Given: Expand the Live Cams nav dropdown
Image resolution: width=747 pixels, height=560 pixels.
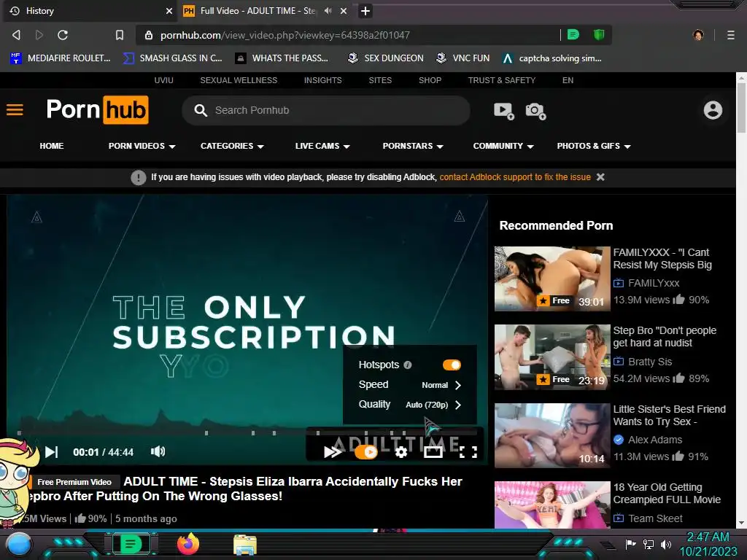Looking at the screenshot, I should coord(322,146).
